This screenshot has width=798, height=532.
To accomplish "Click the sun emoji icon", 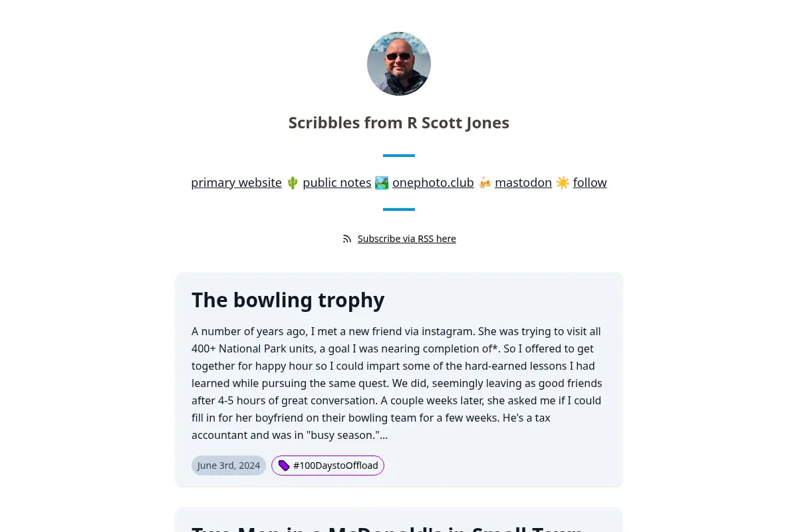I will point(563,182).
